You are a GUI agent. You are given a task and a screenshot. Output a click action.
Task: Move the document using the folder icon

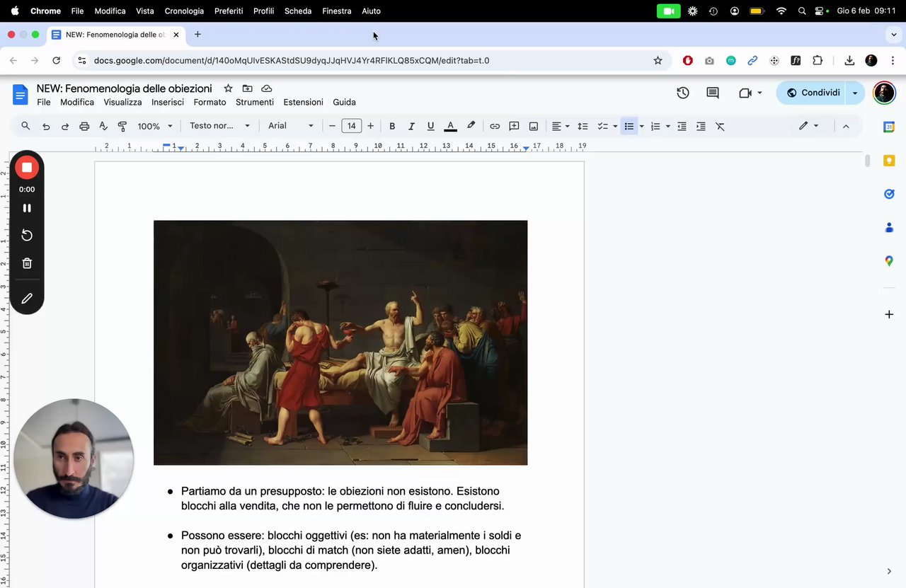click(x=247, y=88)
